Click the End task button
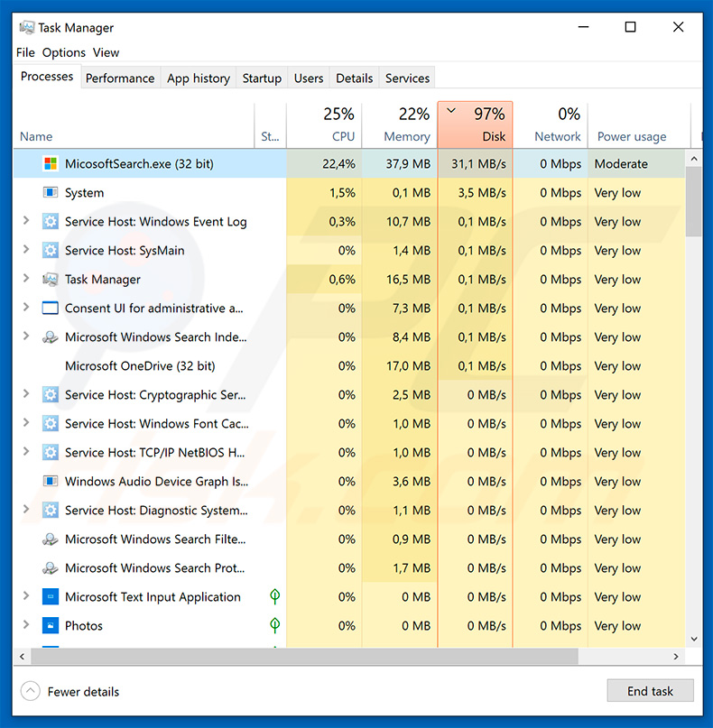Image resolution: width=713 pixels, height=728 pixels. (x=650, y=691)
